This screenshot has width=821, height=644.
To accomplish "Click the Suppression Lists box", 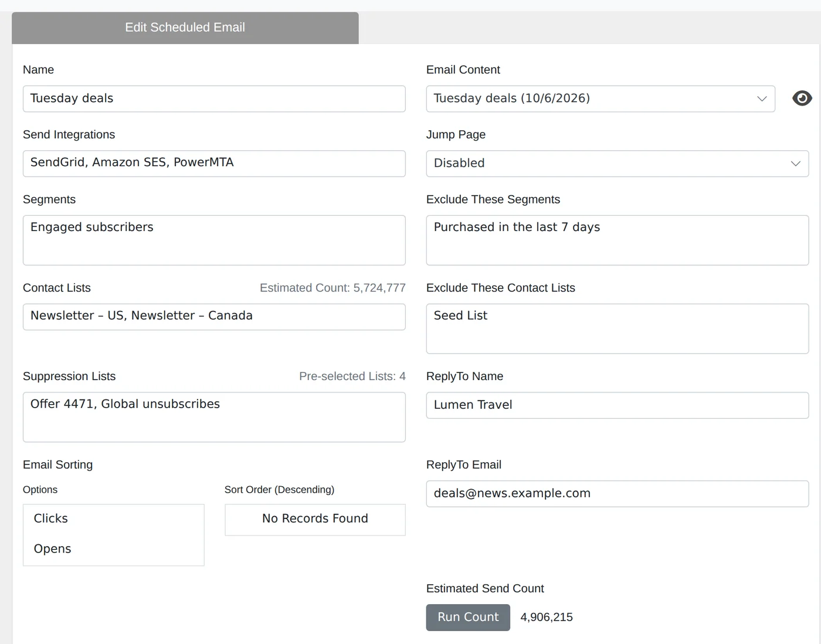I will 214,417.
